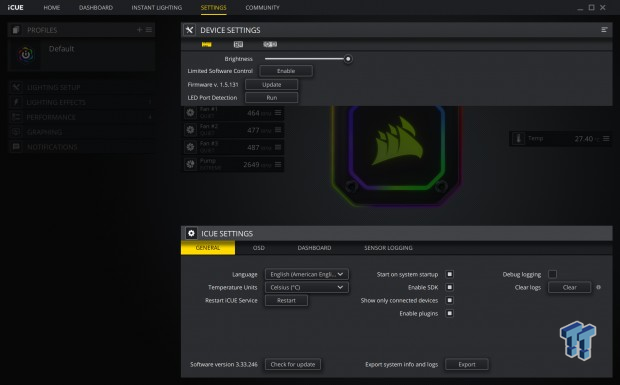The height and width of the screenshot is (385, 620).
Task: Open the Dashboard top menu
Action: pyautogui.click(x=96, y=8)
